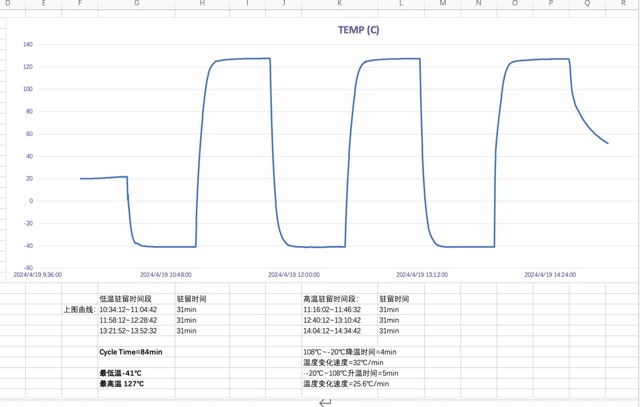Click the 140 label on the vertical axis
Image resolution: width=640 pixels, height=407 pixels.
(28, 45)
